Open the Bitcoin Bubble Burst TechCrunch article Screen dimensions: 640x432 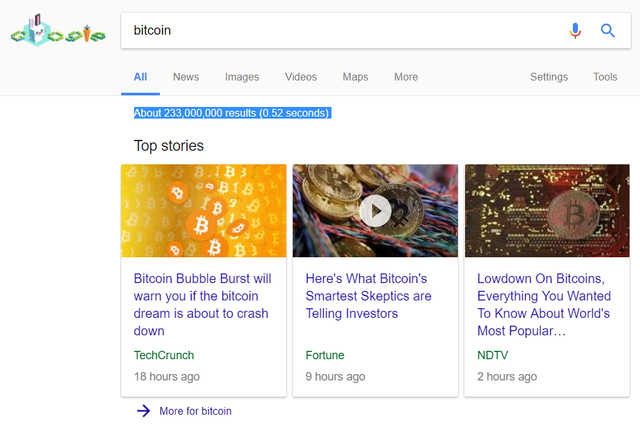coord(202,305)
